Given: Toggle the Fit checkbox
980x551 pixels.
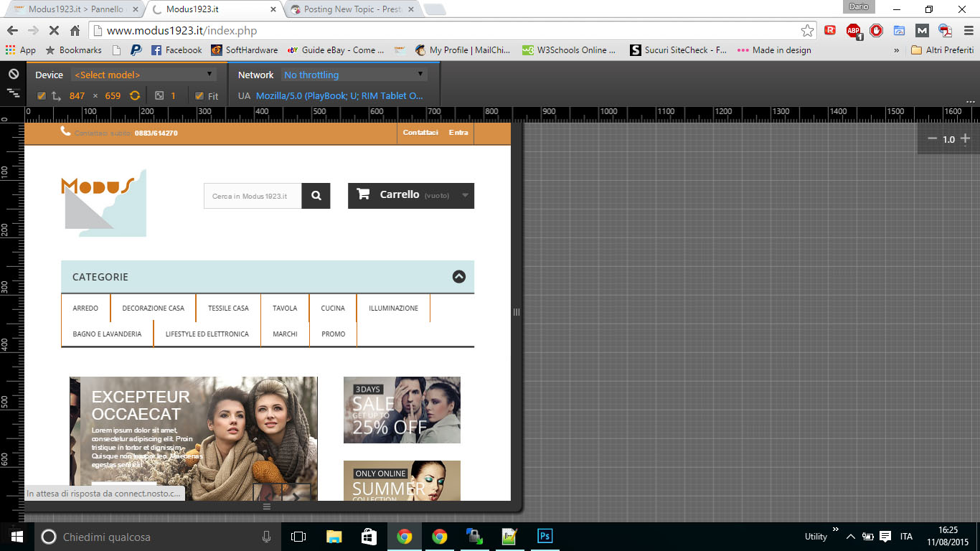Looking at the screenshot, I should tap(199, 95).
